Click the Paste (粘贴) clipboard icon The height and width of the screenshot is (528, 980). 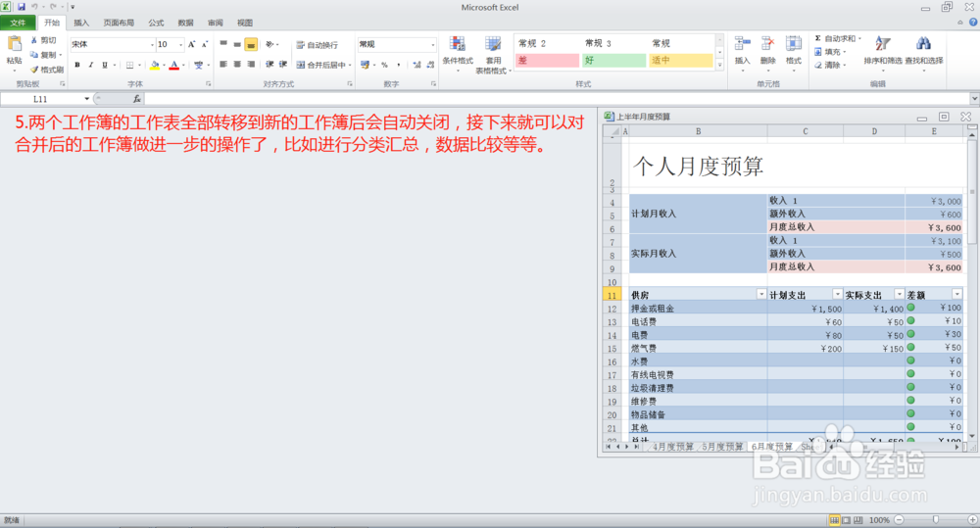click(14, 44)
